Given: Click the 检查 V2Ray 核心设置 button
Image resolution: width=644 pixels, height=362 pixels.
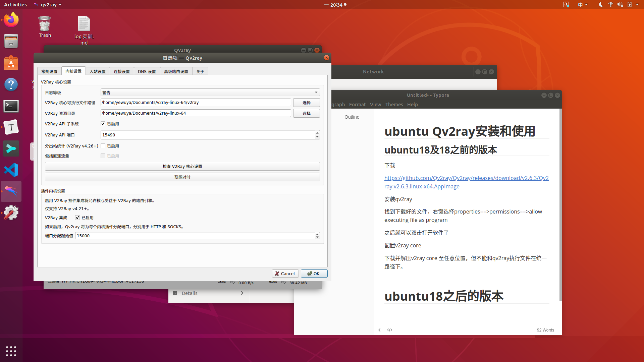Looking at the screenshot, I should 182,167.
